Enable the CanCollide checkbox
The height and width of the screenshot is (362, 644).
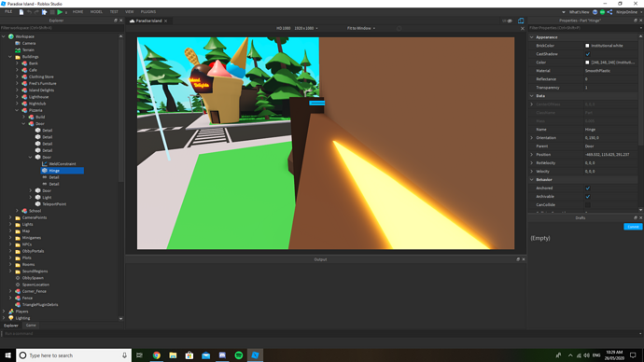tap(588, 205)
